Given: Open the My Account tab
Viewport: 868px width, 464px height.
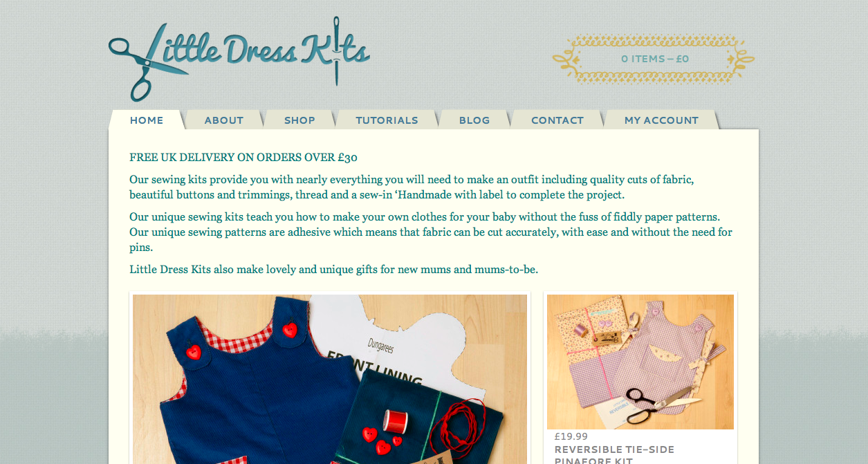Looking at the screenshot, I should coord(661,120).
